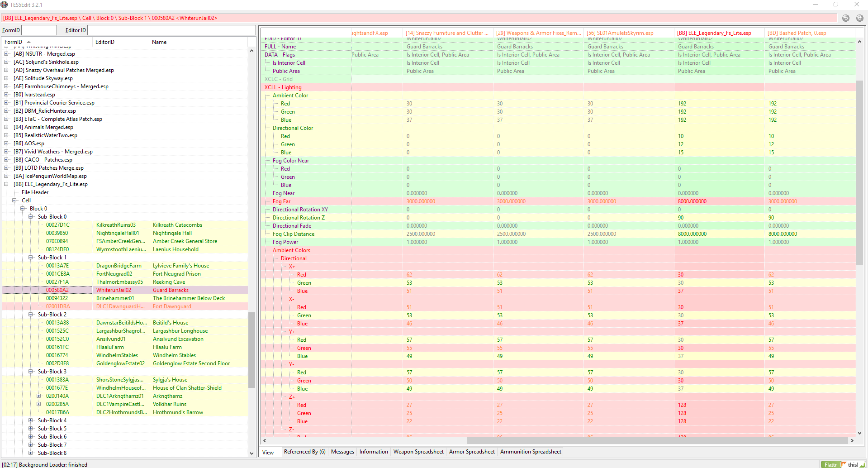The height and width of the screenshot is (468, 868).
Task: Click the horizontal scrollbar right arrow
Action: click(x=852, y=440)
